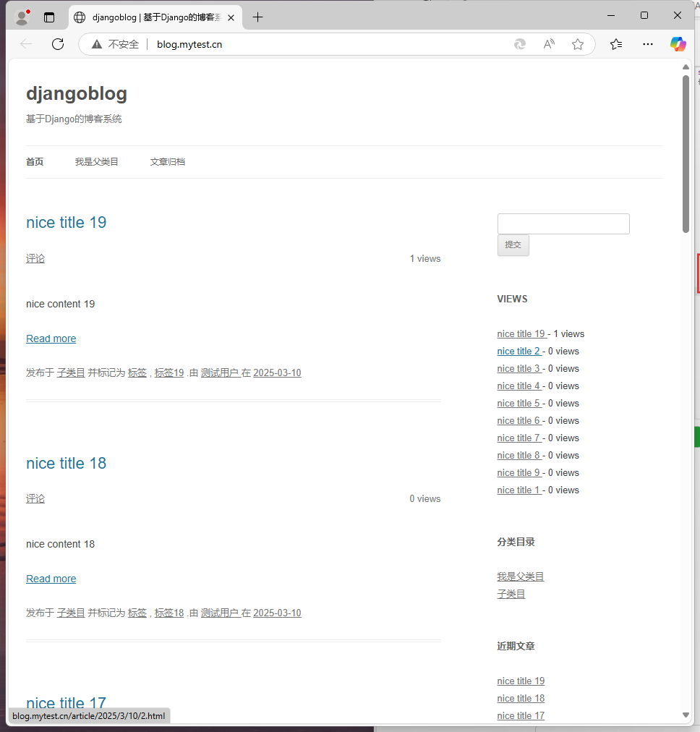Open the 首页 navigation item
Screen dimensions: 700x732
pyautogui.click(x=35, y=162)
